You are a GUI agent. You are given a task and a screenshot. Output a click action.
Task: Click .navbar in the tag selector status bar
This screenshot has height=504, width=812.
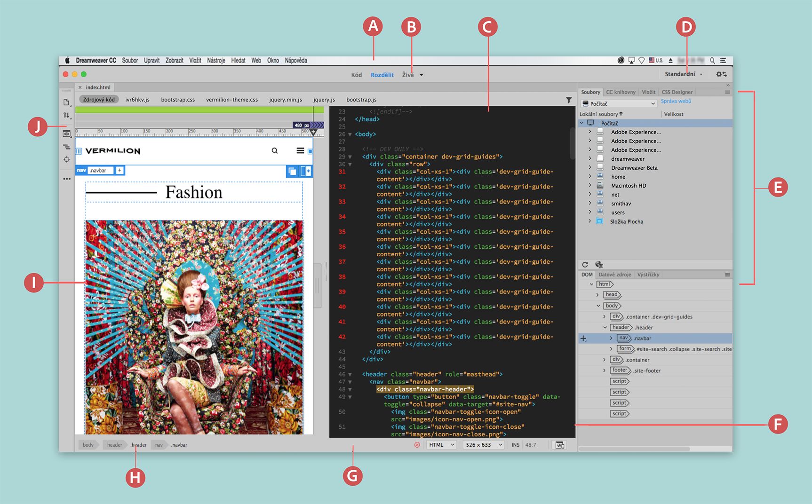(178, 445)
